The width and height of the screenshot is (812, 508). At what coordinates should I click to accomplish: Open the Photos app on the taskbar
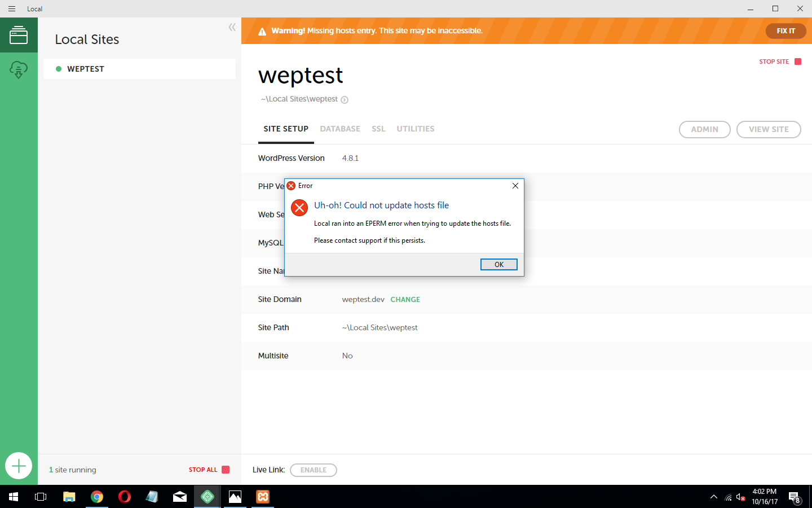coord(235,497)
